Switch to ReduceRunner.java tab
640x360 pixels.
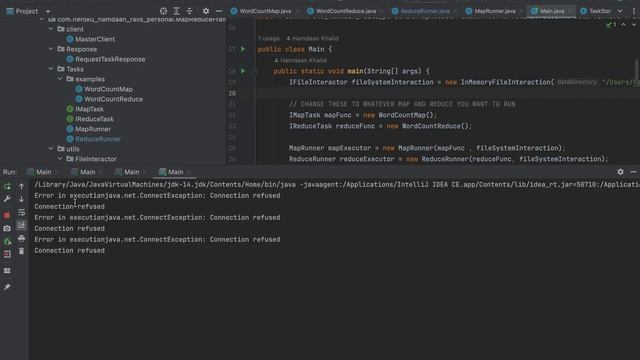[424, 11]
